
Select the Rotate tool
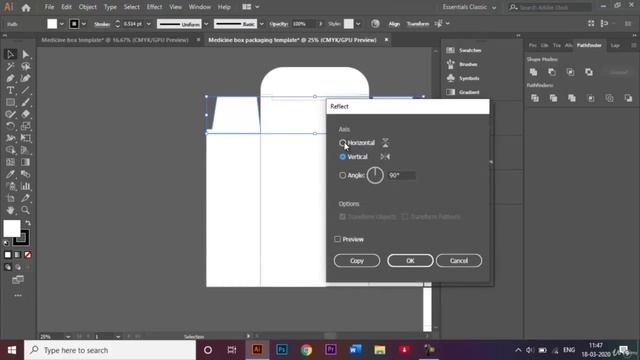pos(11,126)
